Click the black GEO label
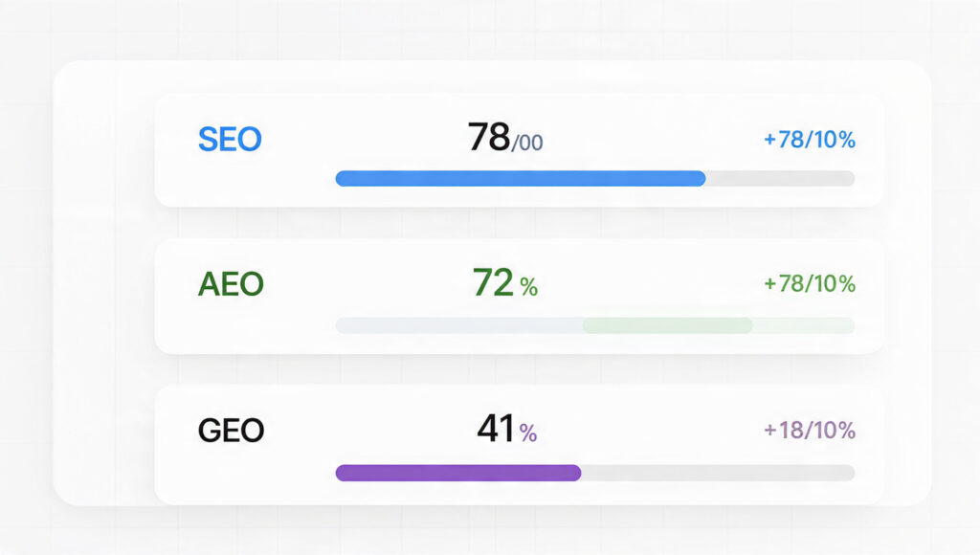The width and height of the screenshot is (980, 555). tap(230, 431)
